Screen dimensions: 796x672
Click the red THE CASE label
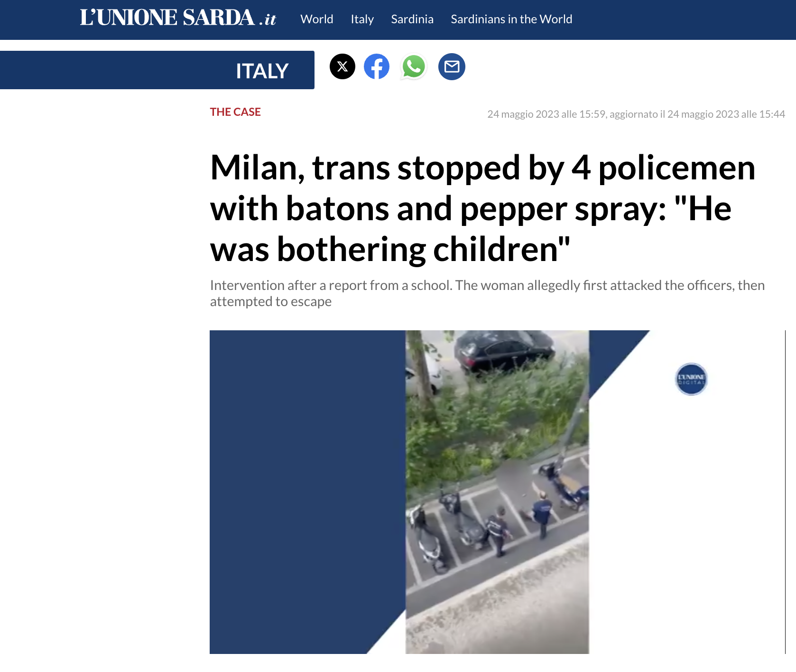[235, 112]
